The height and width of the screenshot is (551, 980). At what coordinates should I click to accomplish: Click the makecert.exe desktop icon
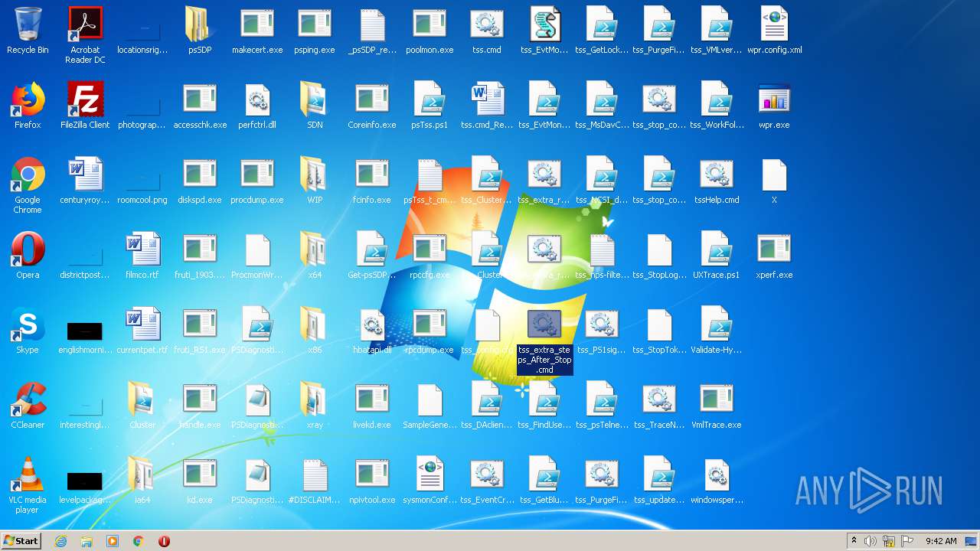(257, 31)
